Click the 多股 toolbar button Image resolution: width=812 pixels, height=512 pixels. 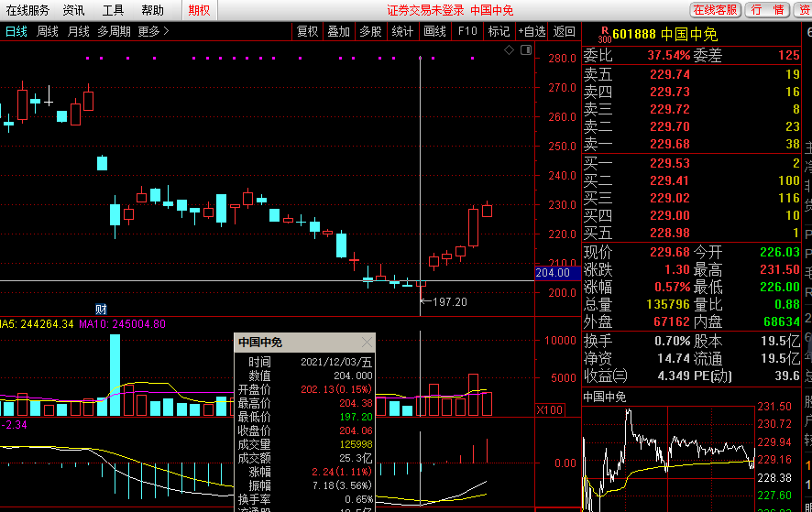coord(371,31)
